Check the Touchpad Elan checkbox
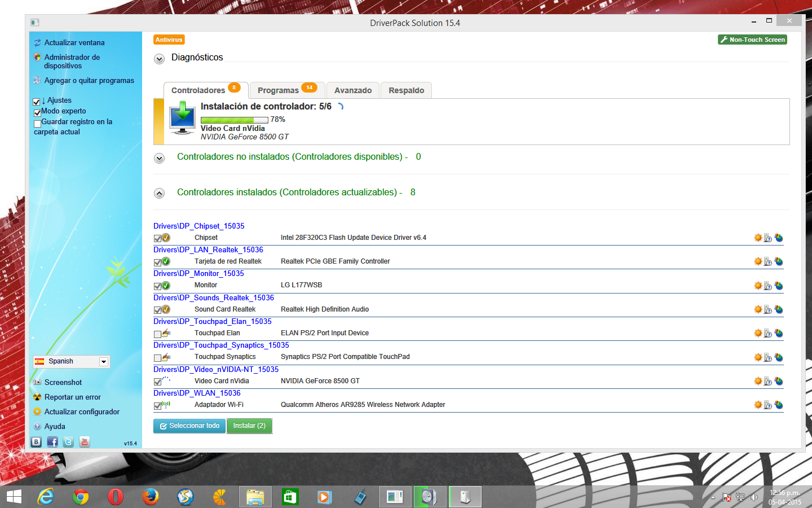Screen dimensions: 812x508 tap(157, 334)
